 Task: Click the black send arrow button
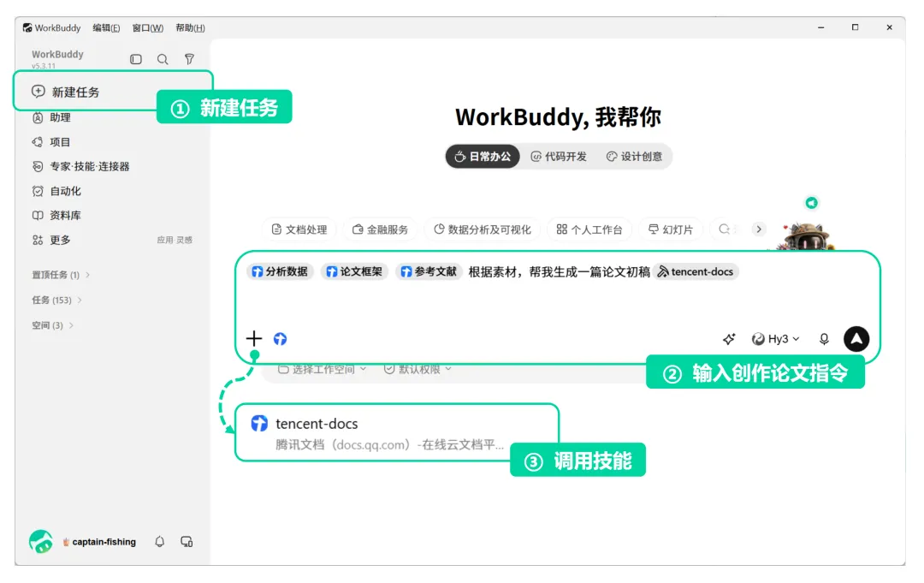[x=856, y=339]
